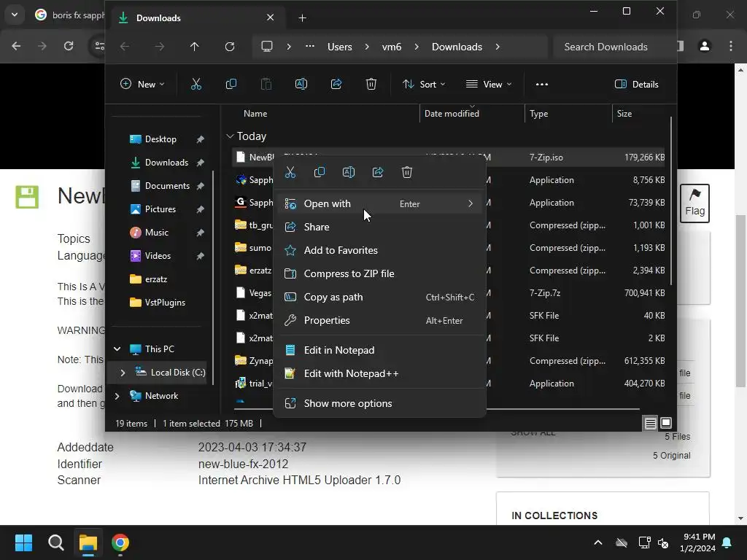This screenshot has height=560, width=747.
Task: Select Open with in context menu
Action: 379,204
